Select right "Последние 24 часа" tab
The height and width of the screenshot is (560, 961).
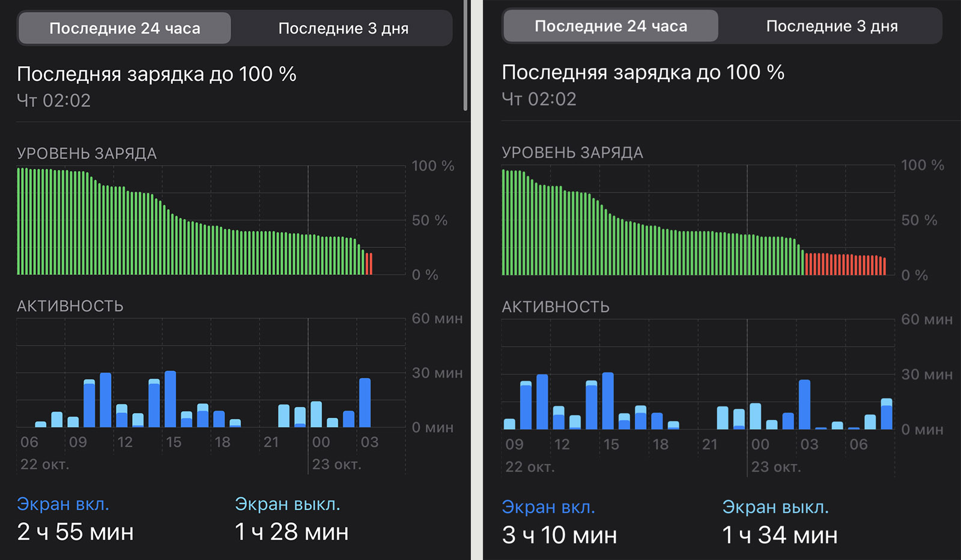click(610, 26)
